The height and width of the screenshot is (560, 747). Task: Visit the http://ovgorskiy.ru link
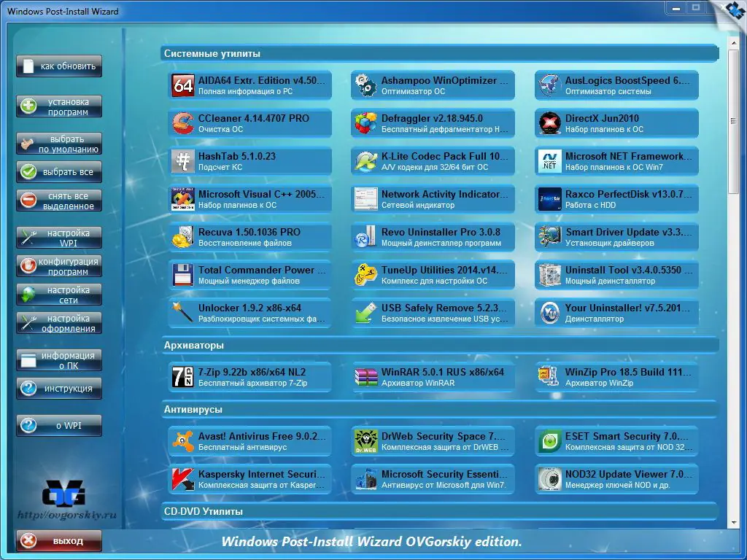66,515
